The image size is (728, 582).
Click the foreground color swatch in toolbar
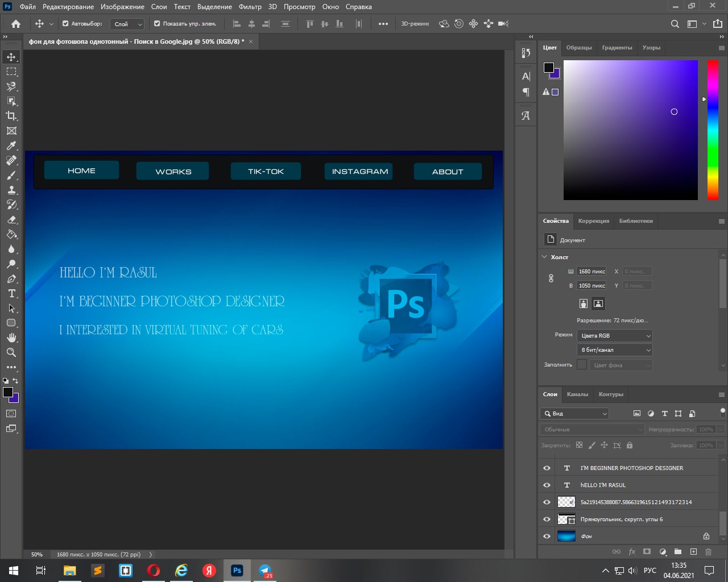[x=8, y=392]
